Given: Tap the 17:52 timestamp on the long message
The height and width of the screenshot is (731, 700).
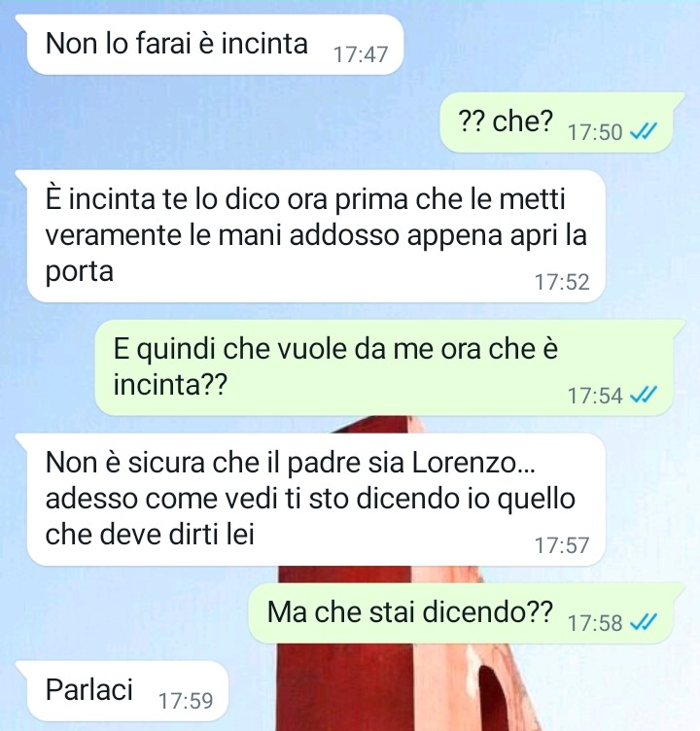Looking at the screenshot, I should click(x=562, y=282).
